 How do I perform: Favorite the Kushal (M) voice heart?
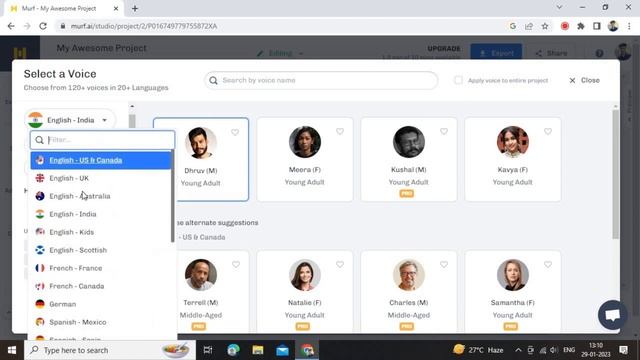444,131
